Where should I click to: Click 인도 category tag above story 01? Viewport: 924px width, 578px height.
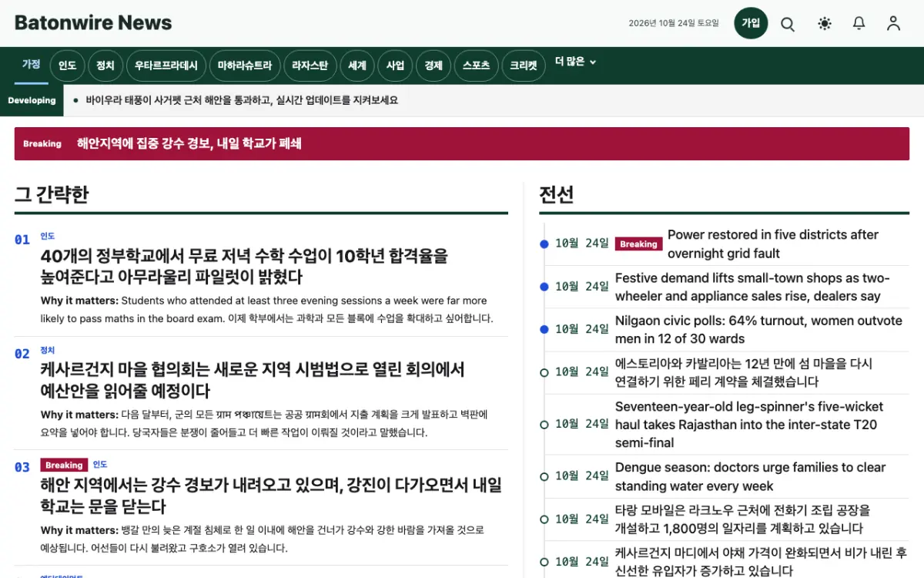[x=48, y=237]
